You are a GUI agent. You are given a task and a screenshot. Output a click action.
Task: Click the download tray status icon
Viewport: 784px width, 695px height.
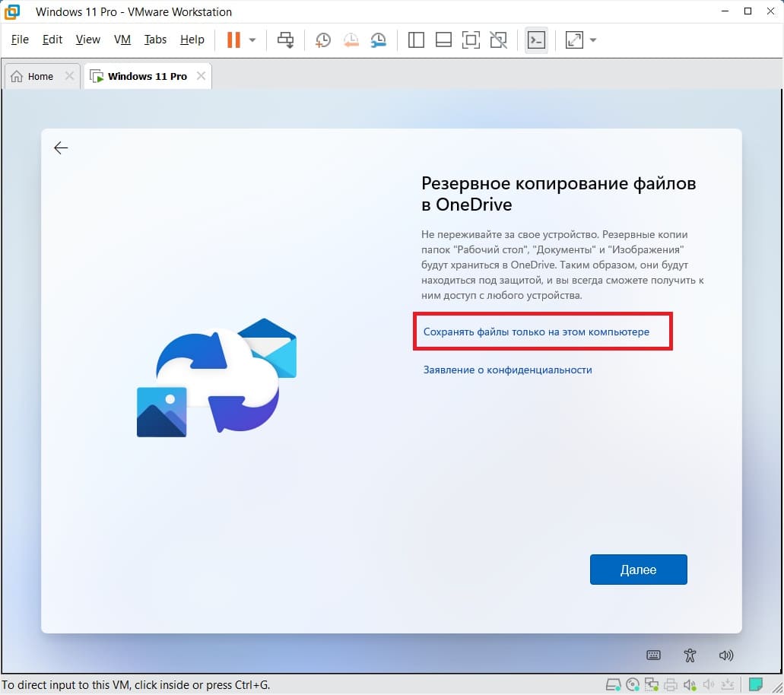click(728, 684)
